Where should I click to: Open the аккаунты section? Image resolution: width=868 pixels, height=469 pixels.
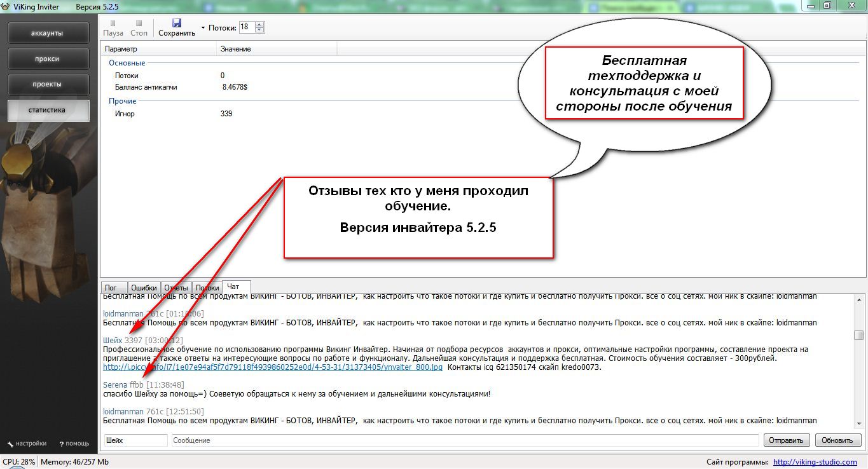[48, 33]
